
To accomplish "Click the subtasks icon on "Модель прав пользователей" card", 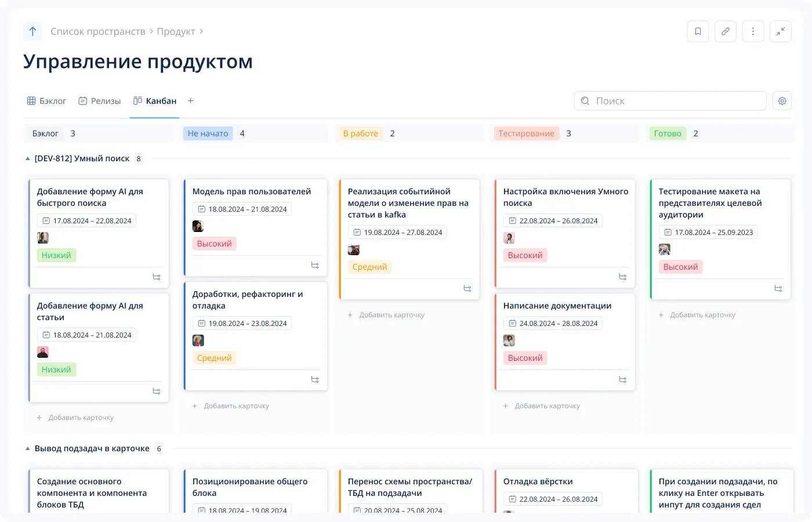I will [x=315, y=265].
